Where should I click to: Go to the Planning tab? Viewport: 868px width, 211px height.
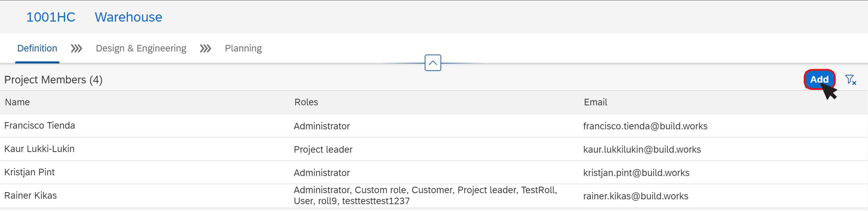pyautogui.click(x=243, y=48)
